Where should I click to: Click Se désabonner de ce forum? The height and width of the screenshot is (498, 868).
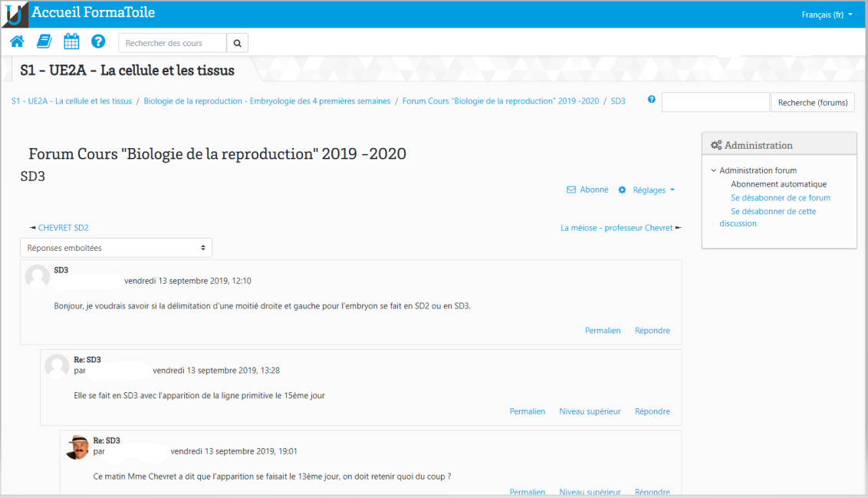click(x=780, y=198)
